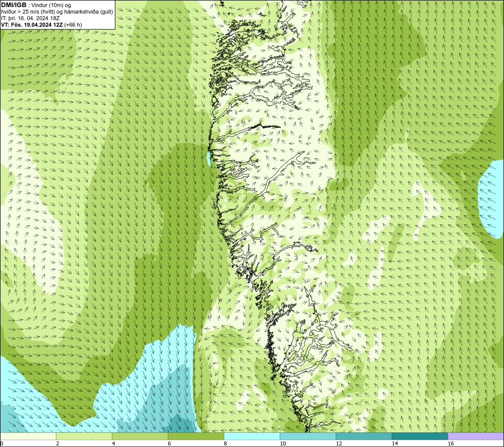This screenshot has height=447, width=504.
Task: Click the legend tick label '10'
Action: pos(283,443)
